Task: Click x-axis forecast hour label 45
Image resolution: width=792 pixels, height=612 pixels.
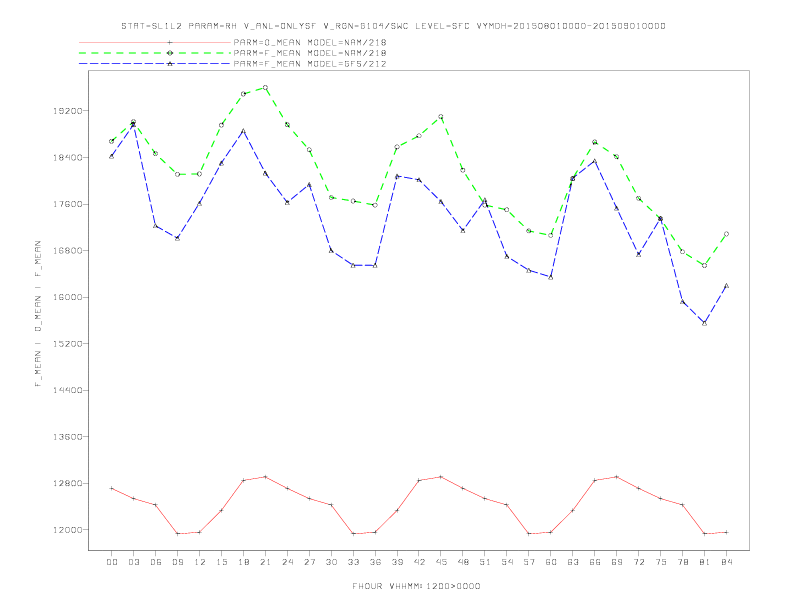Action: pos(441,562)
